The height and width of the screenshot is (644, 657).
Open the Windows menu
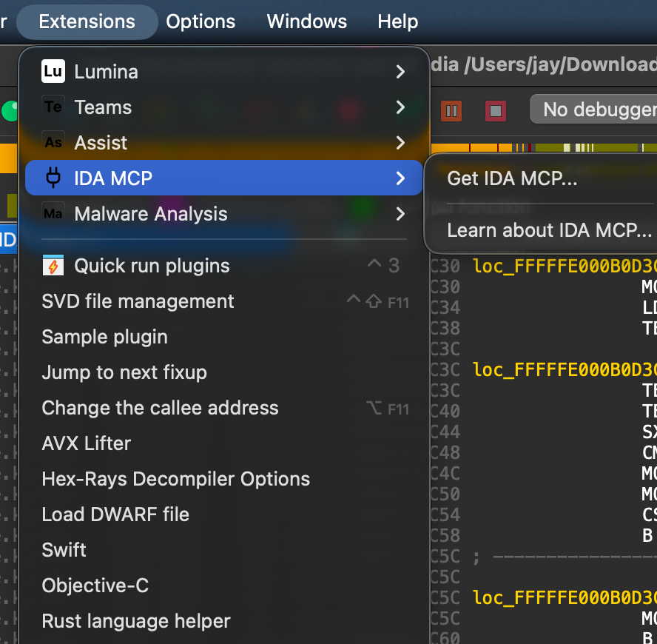(x=307, y=21)
